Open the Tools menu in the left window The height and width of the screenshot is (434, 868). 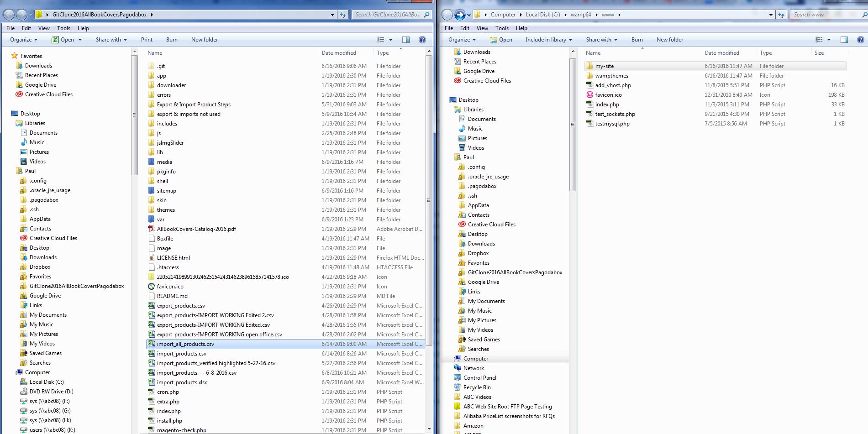[x=63, y=28]
